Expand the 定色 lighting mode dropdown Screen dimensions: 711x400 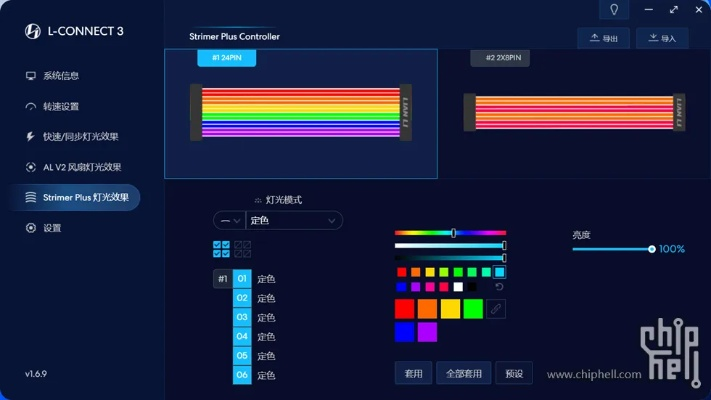pyautogui.click(x=294, y=220)
